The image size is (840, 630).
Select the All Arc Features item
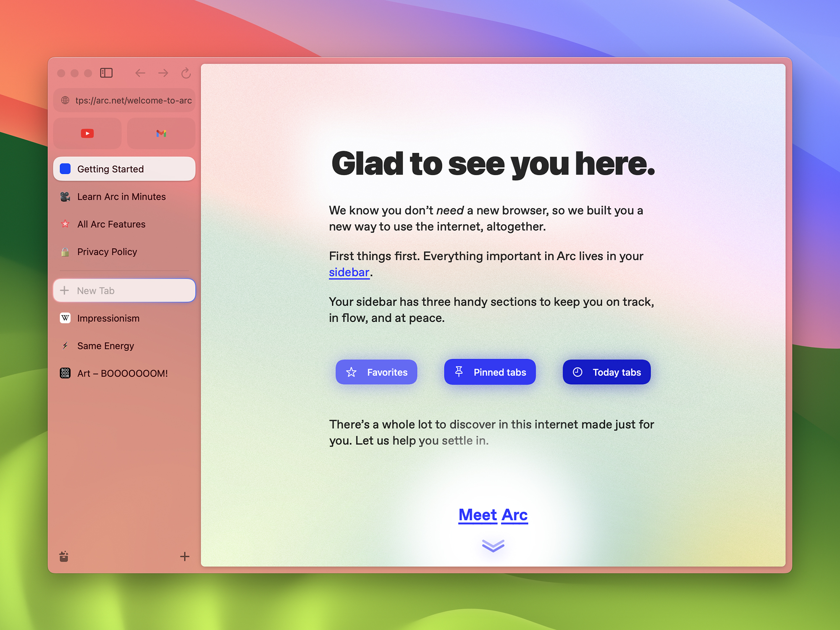[x=111, y=224]
